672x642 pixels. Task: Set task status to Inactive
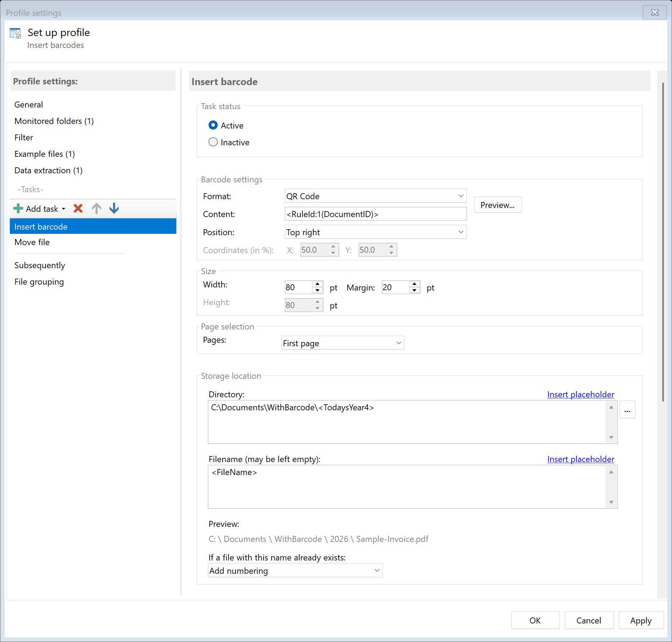213,142
